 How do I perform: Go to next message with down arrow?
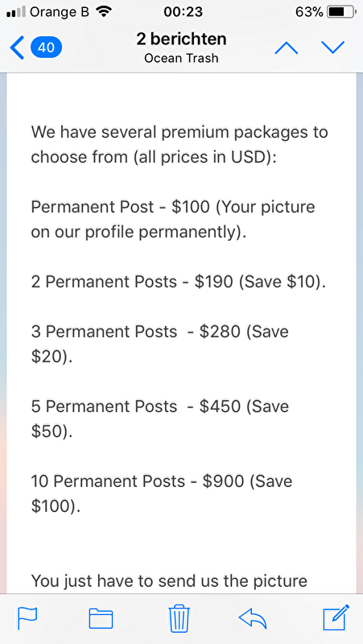333,48
